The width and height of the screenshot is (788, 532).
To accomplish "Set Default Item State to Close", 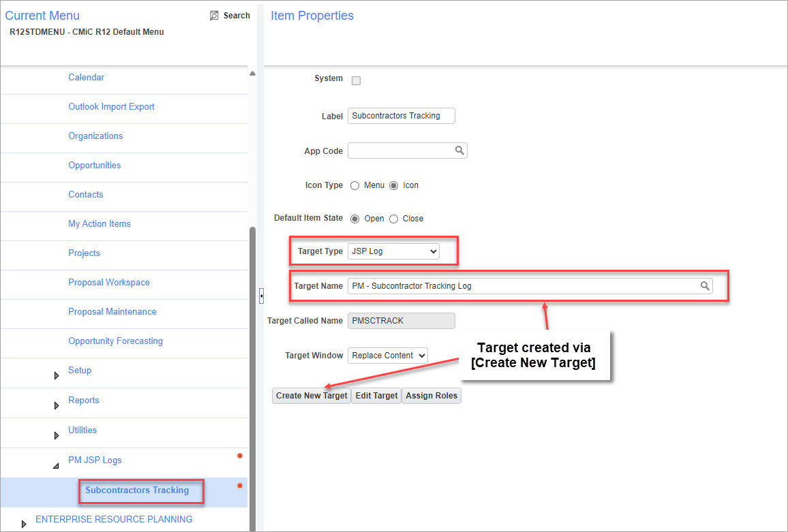I will click(393, 218).
